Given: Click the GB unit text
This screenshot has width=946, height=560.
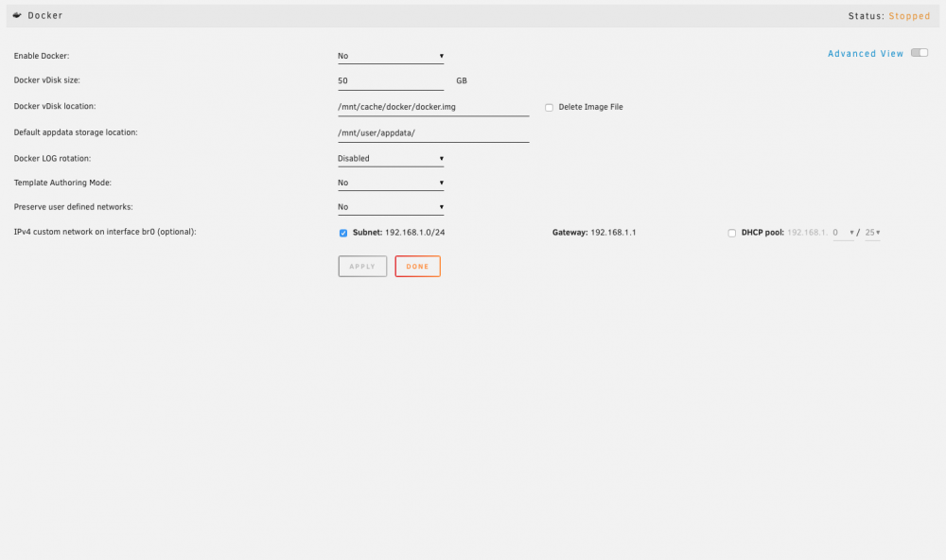Looking at the screenshot, I should [462, 80].
